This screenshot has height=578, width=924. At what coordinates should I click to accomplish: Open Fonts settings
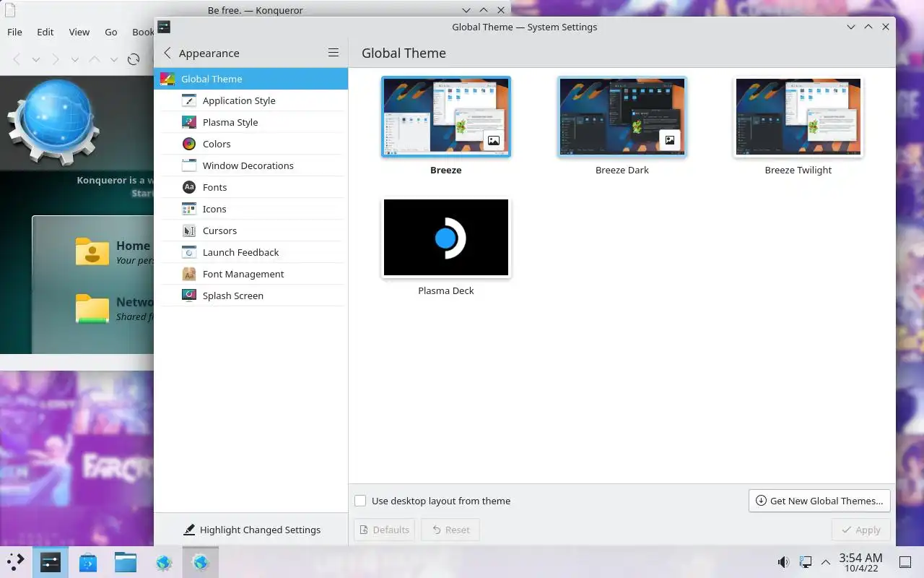point(250,187)
